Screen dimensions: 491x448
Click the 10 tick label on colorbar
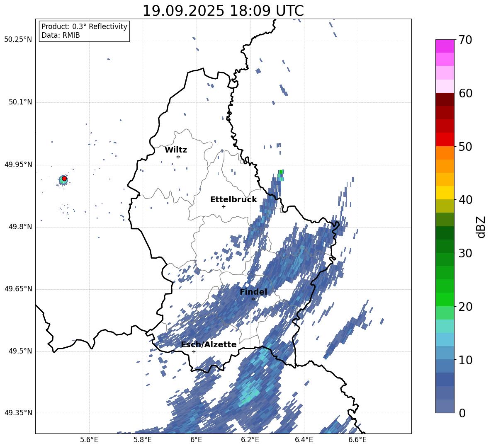click(465, 360)
